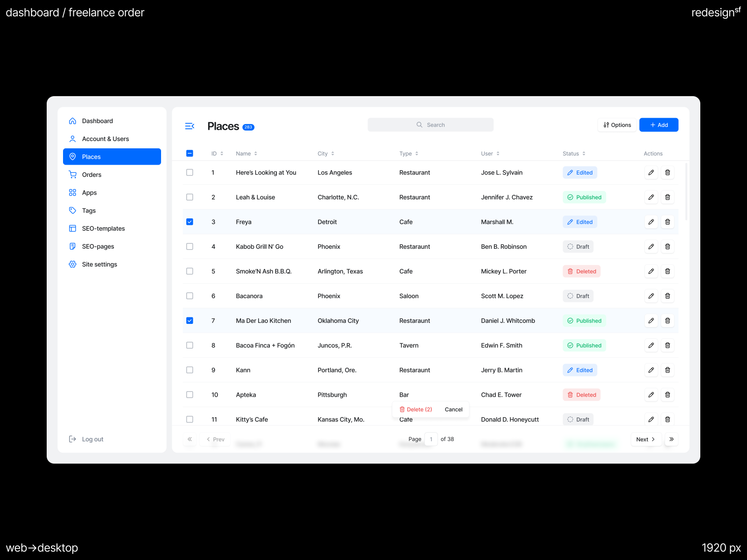The height and width of the screenshot is (560, 747).
Task: Click the edit pencil icon for Freya
Action: point(651,222)
